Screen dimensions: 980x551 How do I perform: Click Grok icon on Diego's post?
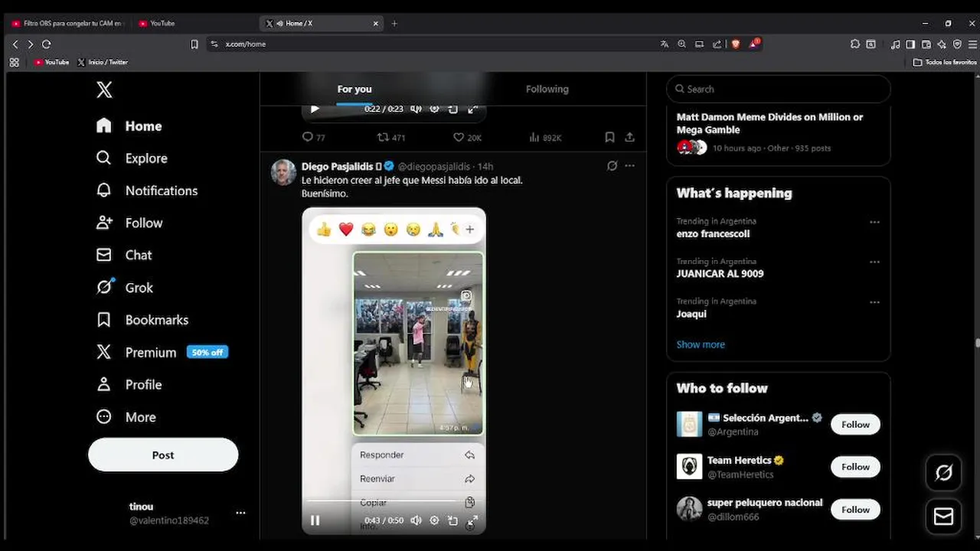tap(612, 165)
